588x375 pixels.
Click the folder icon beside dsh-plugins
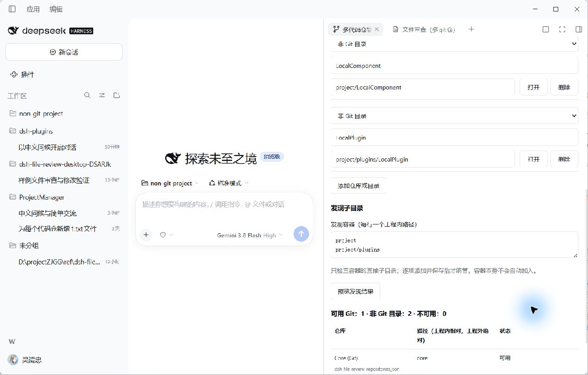coord(12,131)
